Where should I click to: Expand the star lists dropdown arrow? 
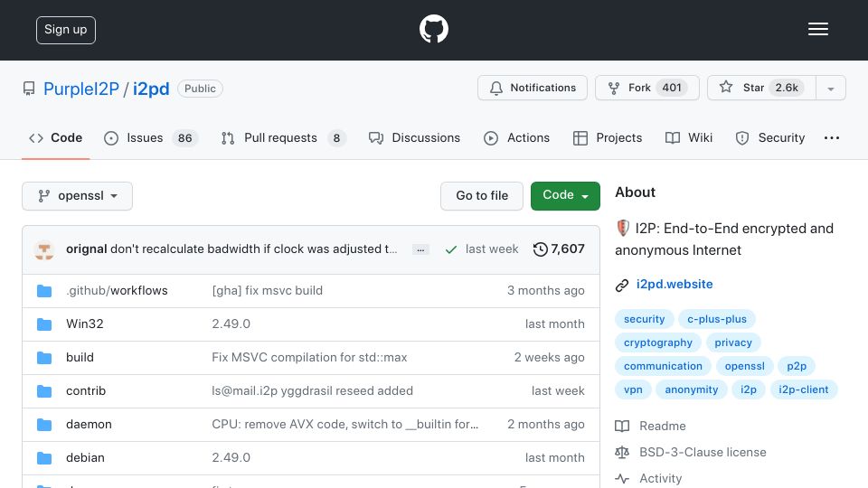[830, 89]
